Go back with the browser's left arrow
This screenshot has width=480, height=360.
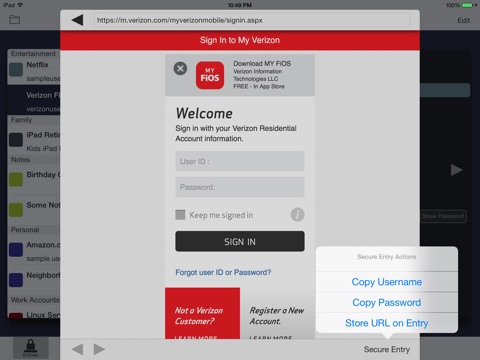coord(77,349)
